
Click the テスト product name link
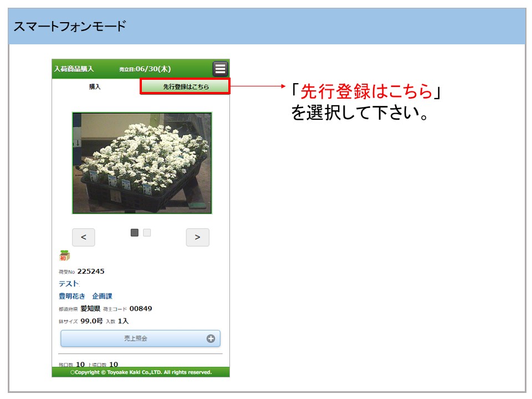[69, 284]
